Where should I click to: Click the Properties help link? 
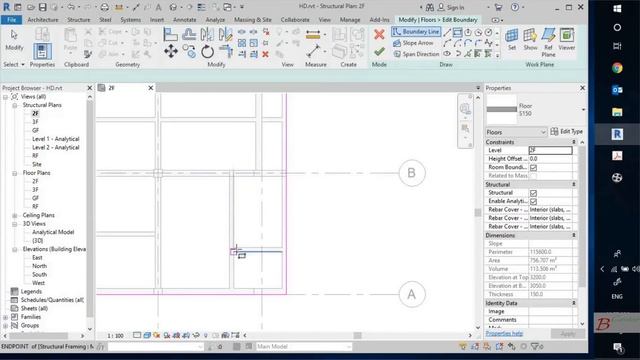click(504, 333)
